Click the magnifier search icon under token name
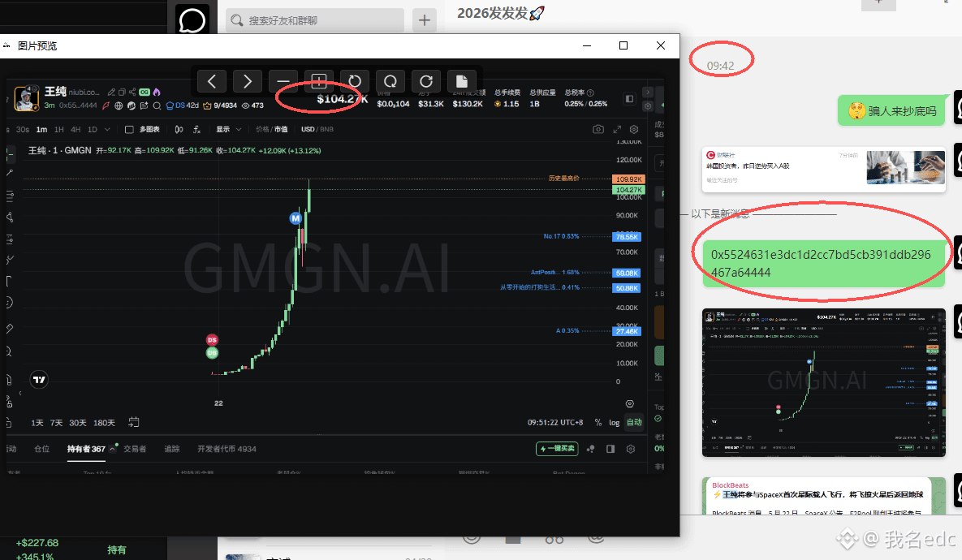 [x=157, y=106]
